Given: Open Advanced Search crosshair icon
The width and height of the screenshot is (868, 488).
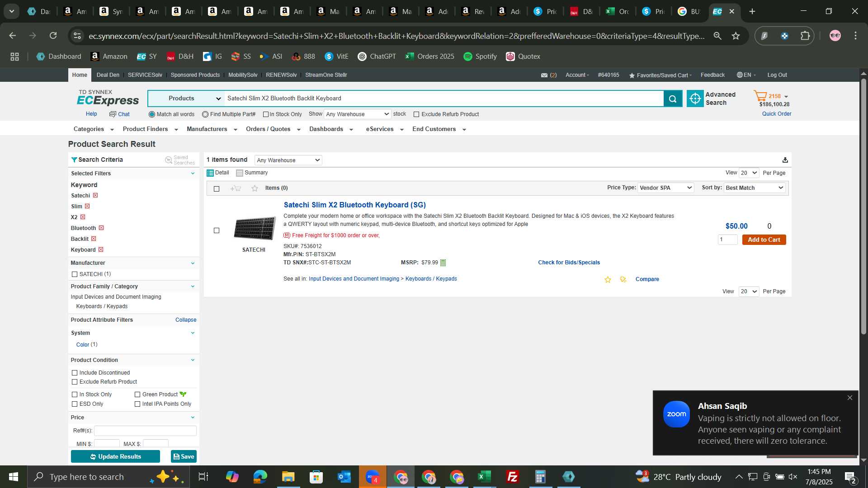Looking at the screenshot, I should [x=695, y=99].
